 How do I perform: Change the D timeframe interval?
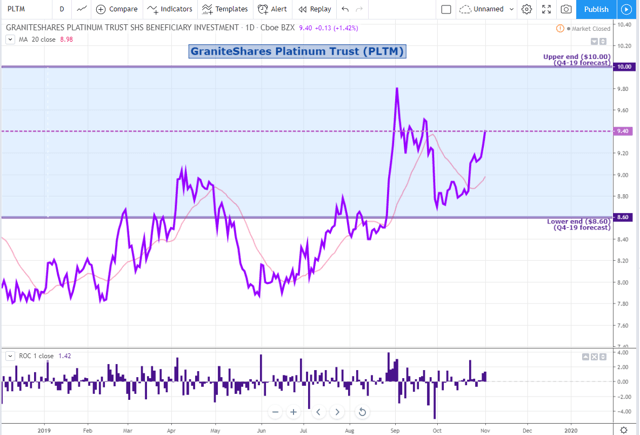[62, 9]
